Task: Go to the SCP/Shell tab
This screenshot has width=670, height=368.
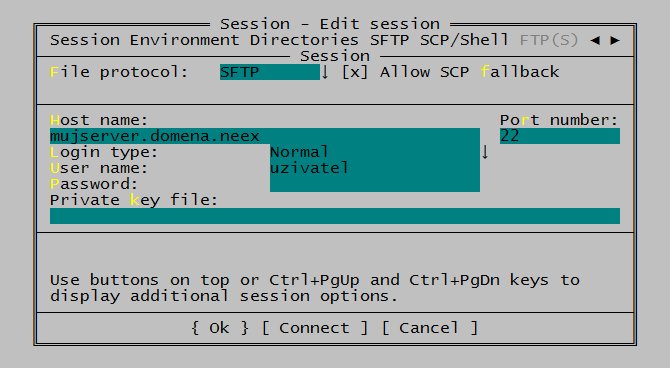Action: point(464,40)
